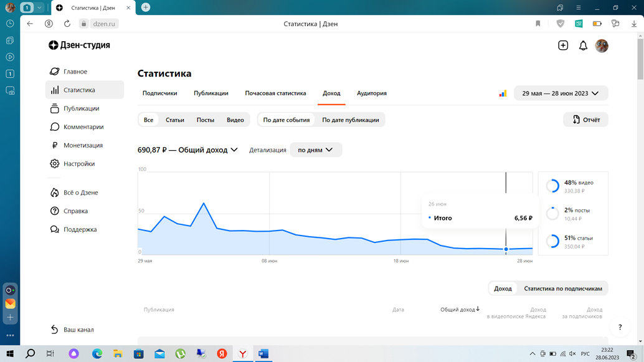Click 48% видео income ring
The height and width of the screenshot is (362, 644).
553,186
